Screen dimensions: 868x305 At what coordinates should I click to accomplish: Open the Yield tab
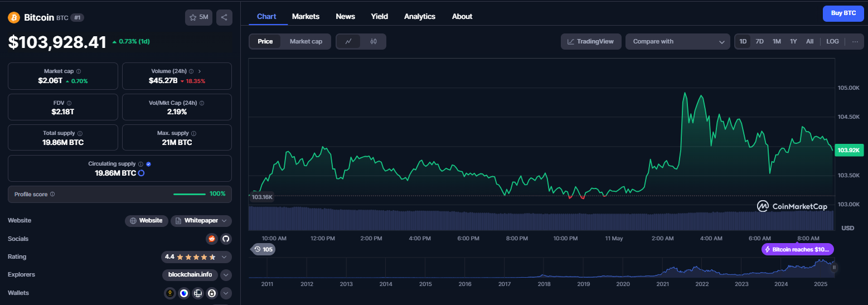pos(380,16)
